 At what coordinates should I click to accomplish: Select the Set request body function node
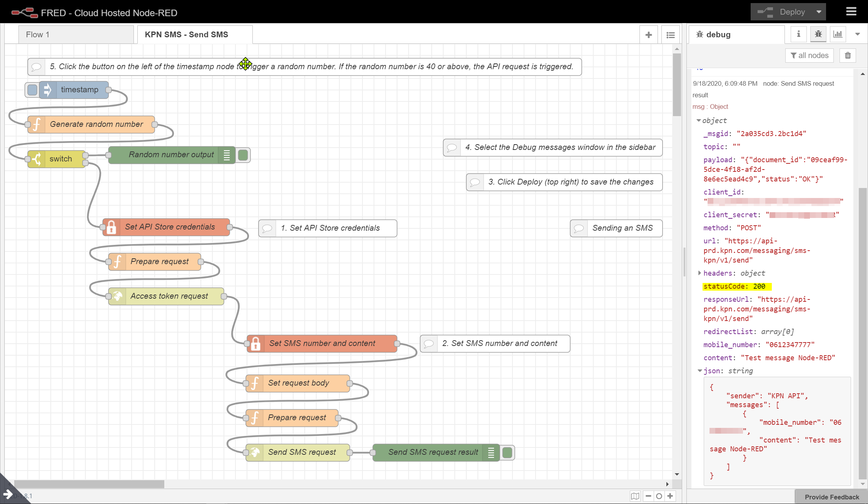click(298, 383)
